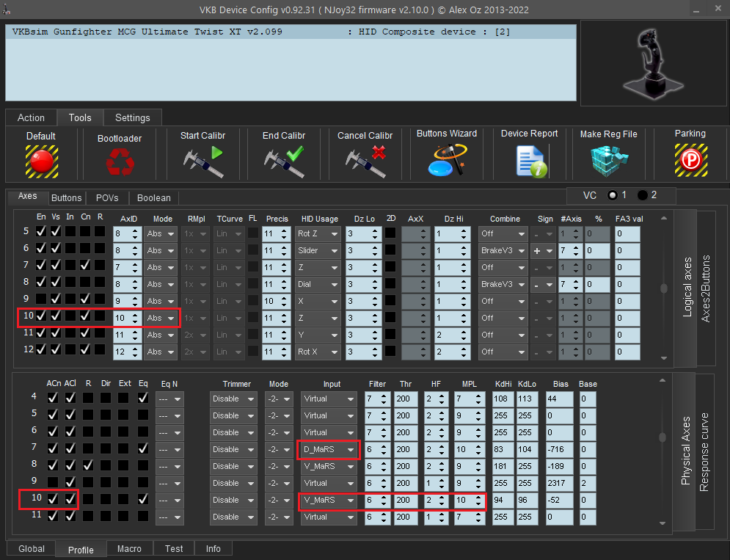Click the Make Reg File icon
The height and width of the screenshot is (560, 730).
point(608,161)
